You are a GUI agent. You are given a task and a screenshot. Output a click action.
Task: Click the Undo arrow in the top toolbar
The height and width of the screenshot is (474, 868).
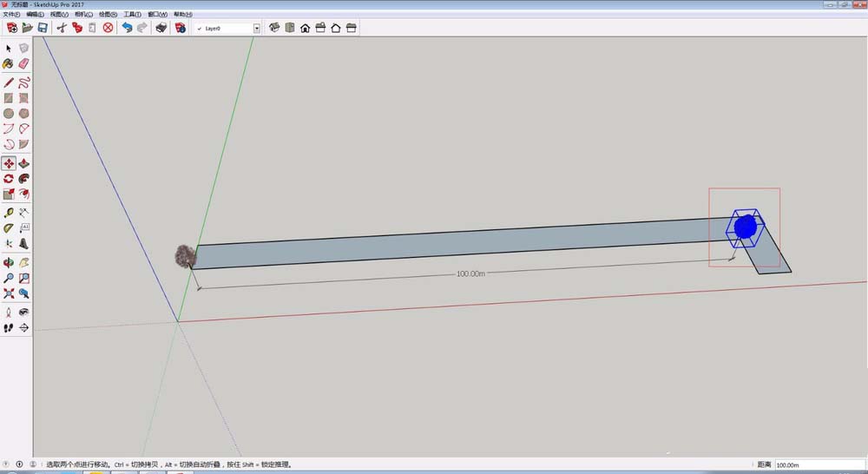coord(127,28)
